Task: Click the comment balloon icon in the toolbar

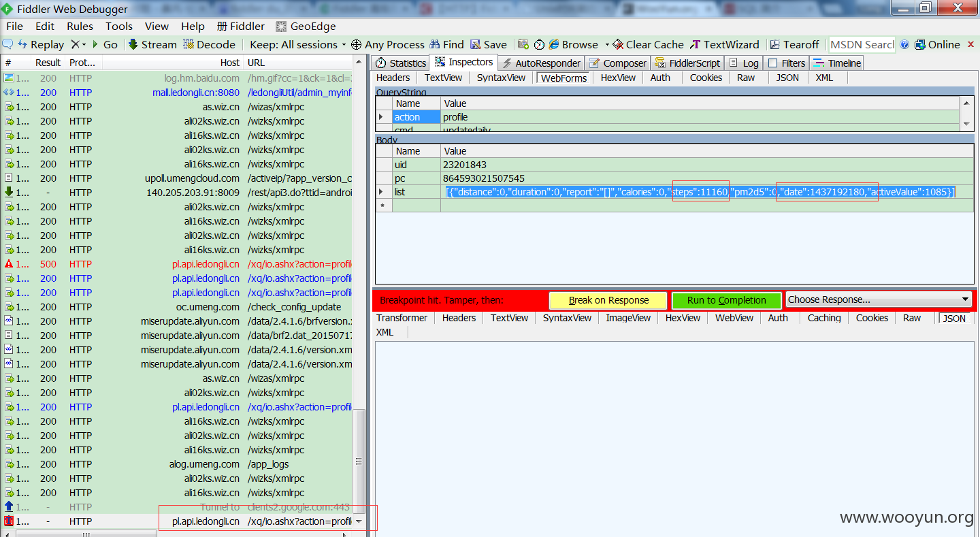Action: tap(7, 44)
